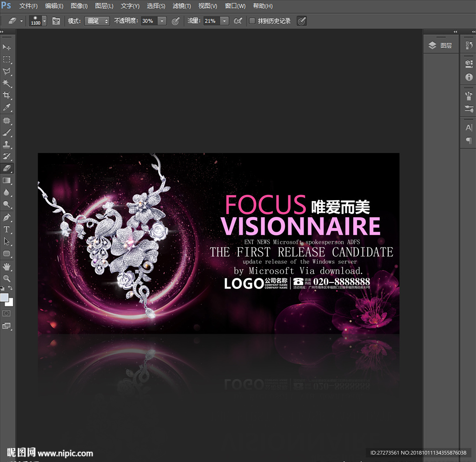Image resolution: width=476 pixels, height=462 pixels.
Task: Open the 帮助(H) menu
Action: (263, 6)
